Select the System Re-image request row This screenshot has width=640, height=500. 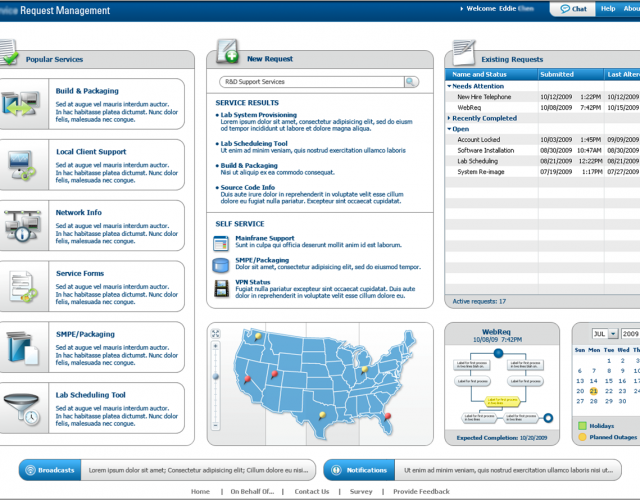(543, 172)
